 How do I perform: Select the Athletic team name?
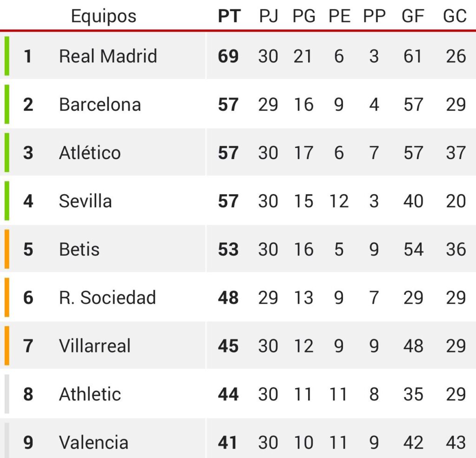pos(90,394)
